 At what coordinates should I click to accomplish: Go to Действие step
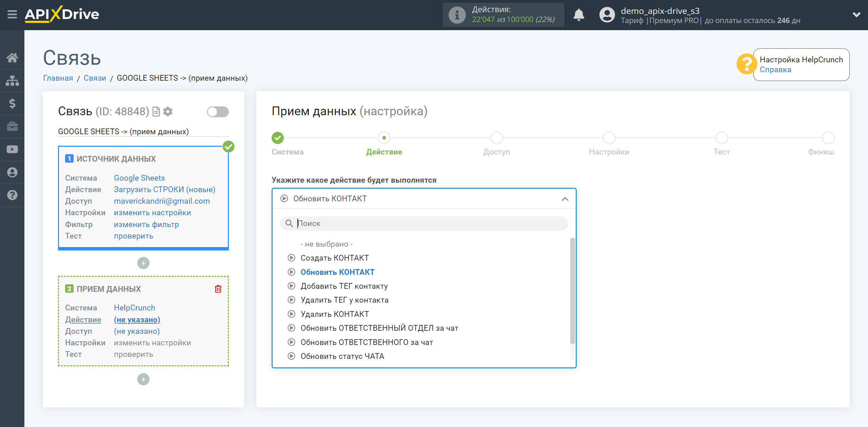[384, 138]
